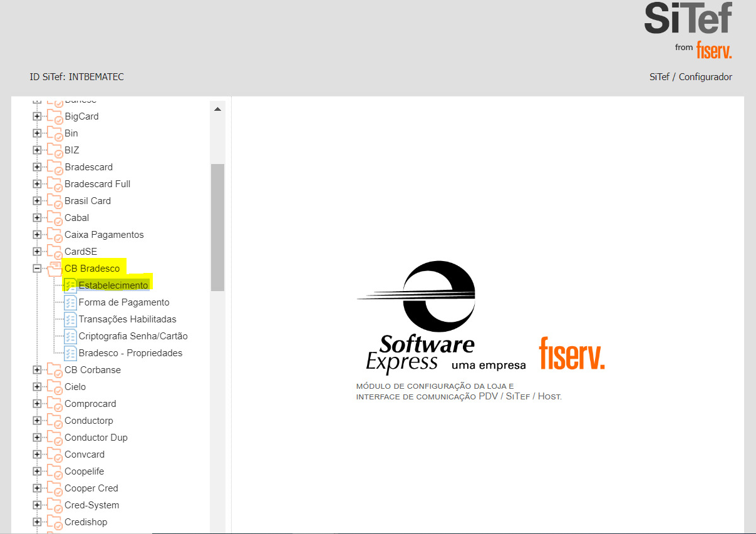Open Forma de Pagamento settings
756x534 pixels.
[124, 302]
